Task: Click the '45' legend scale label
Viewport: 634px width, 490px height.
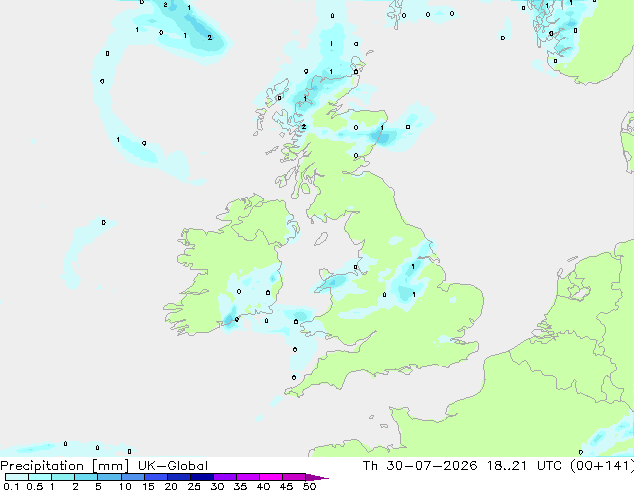Action: click(286, 486)
